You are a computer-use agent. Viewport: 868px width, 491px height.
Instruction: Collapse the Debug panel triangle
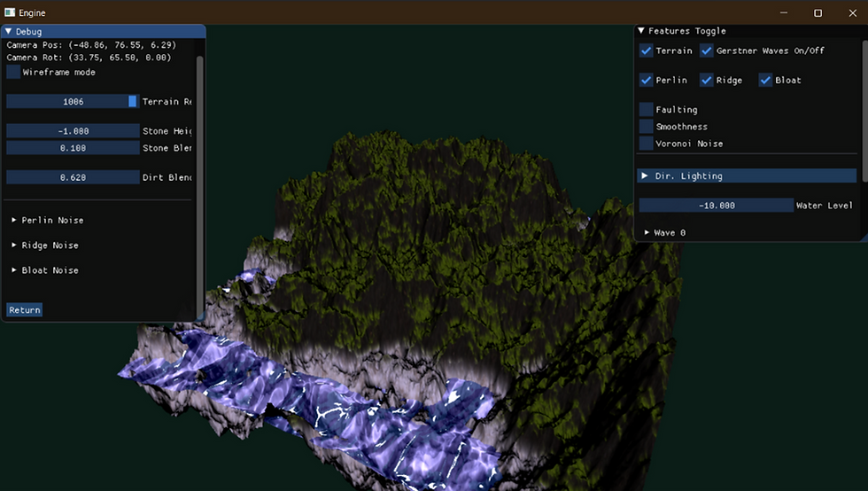[x=8, y=32]
